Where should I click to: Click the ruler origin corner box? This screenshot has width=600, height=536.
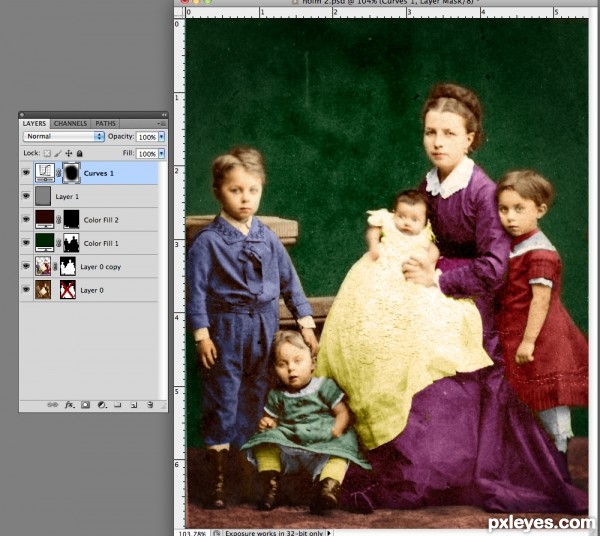pyautogui.click(x=179, y=13)
